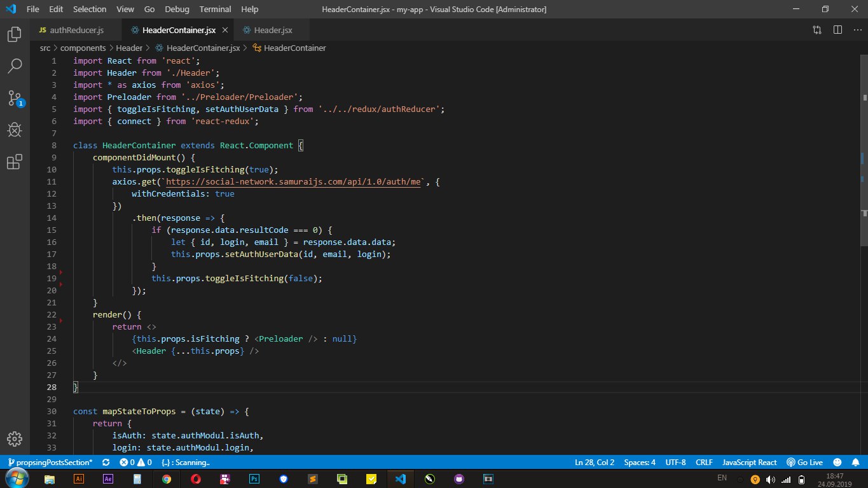Open the Explorer view in activity bar
Viewport: 868px width, 488px height.
[x=14, y=34]
